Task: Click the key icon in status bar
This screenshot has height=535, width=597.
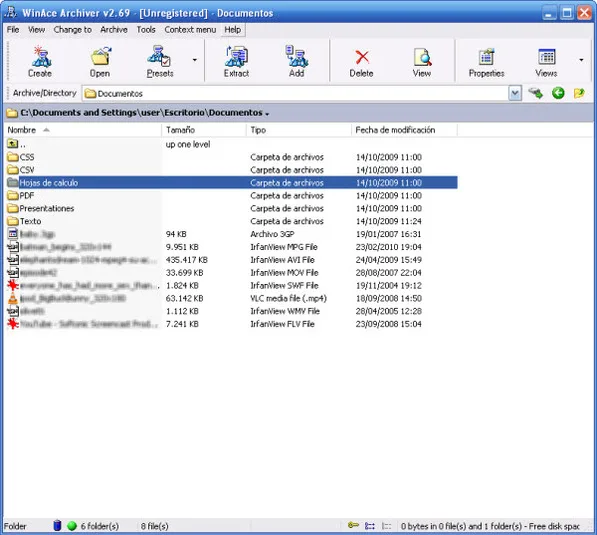Action: coord(353,525)
